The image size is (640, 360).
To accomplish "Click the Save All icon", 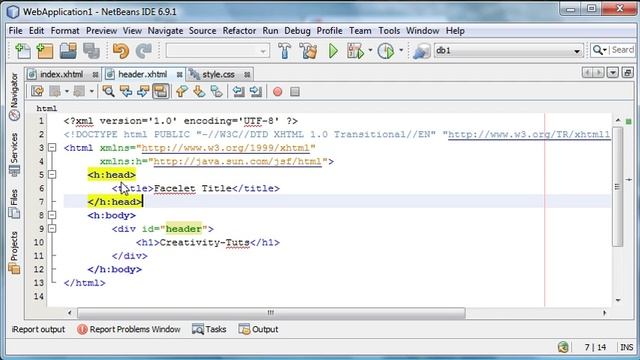I will [91, 51].
